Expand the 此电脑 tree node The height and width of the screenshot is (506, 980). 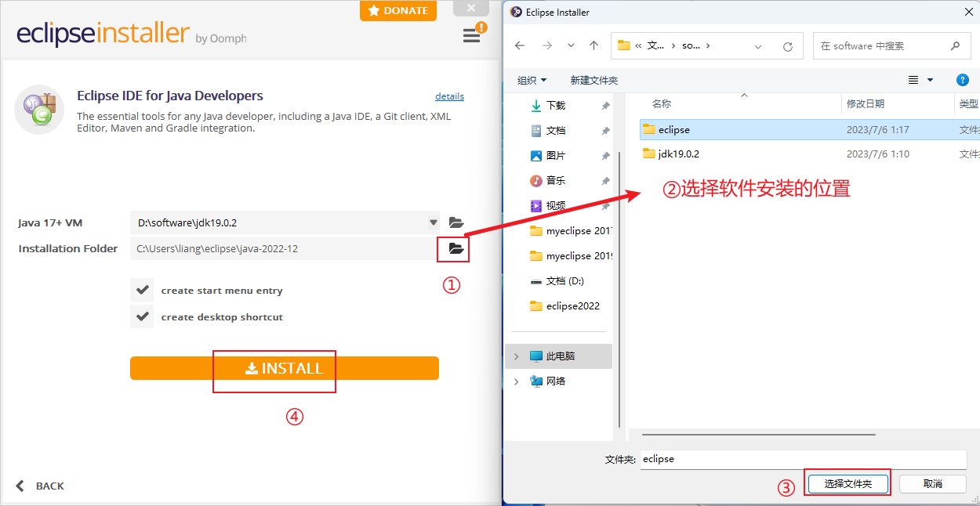pos(516,356)
